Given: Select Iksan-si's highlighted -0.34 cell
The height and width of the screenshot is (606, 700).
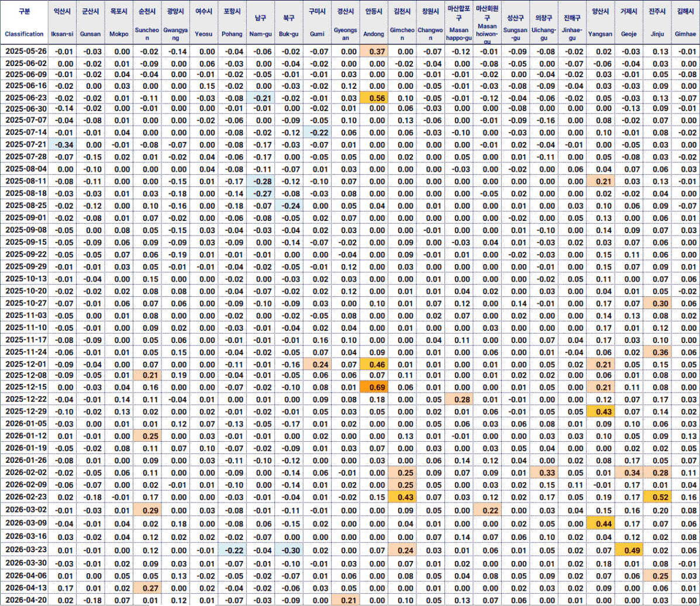Looking at the screenshot, I should click(x=63, y=144).
